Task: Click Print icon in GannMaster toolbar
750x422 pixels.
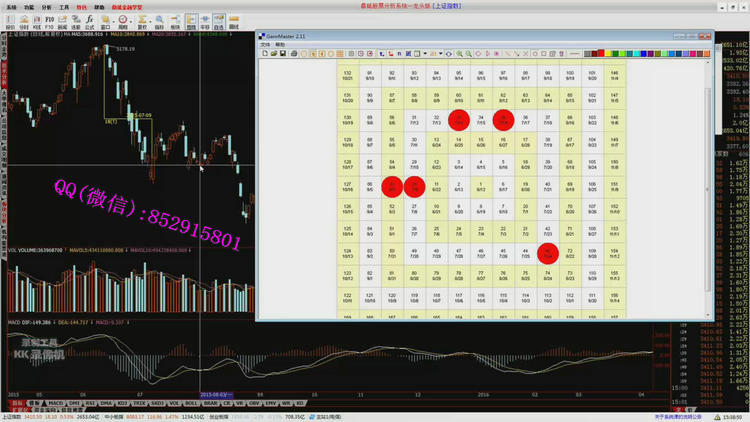Action: [x=294, y=54]
